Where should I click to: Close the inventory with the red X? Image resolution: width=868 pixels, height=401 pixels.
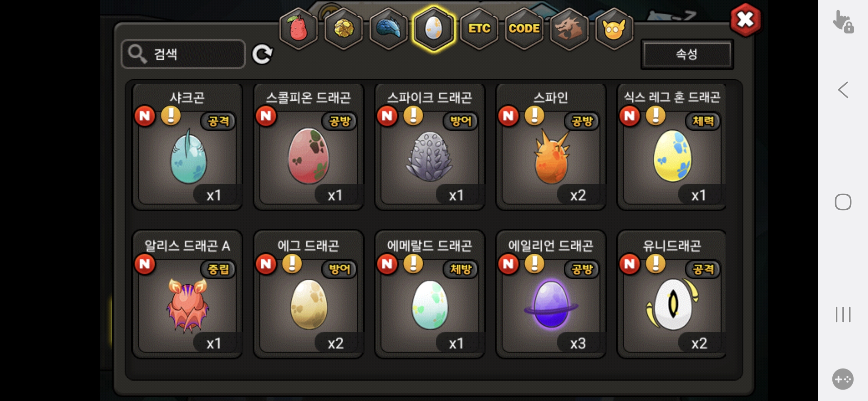tap(745, 20)
